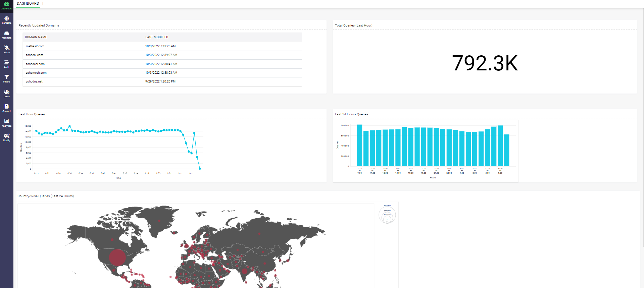The image size is (644, 288).
Task: Click the LAST MODIFIED column header
Action: (157, 37)
